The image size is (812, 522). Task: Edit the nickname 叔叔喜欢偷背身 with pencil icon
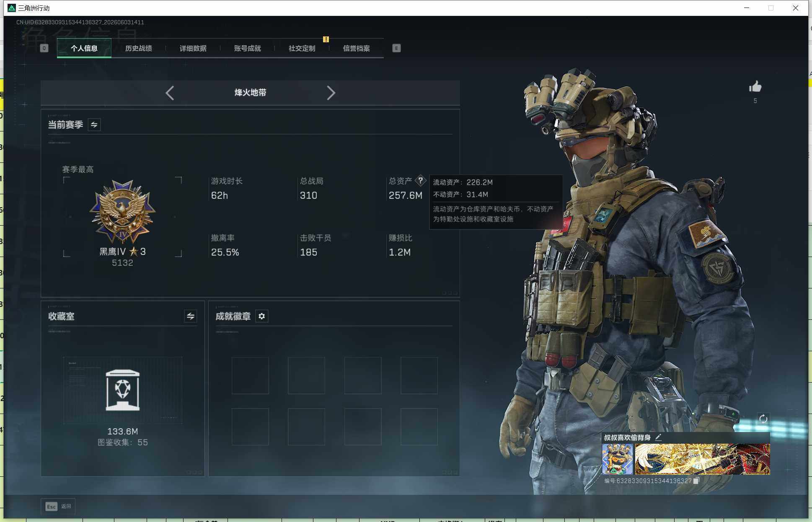tap(658, 437)
